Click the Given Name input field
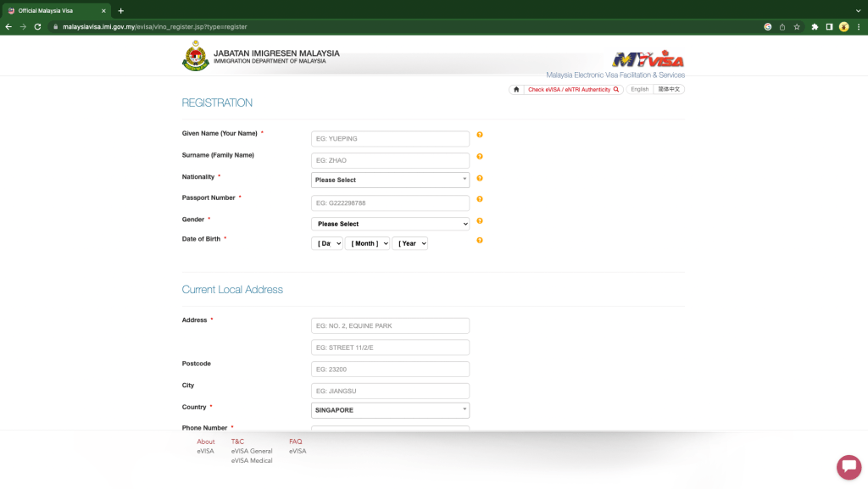 (390, 139)
